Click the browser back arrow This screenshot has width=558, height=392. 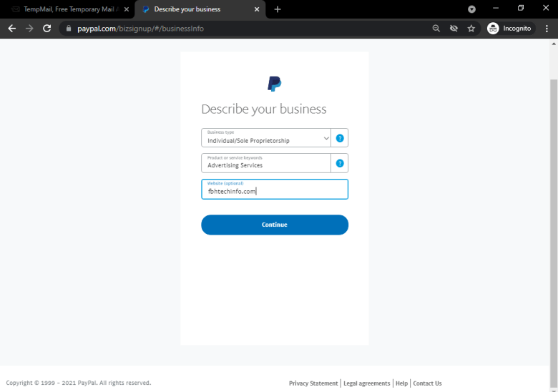[11, 29]
